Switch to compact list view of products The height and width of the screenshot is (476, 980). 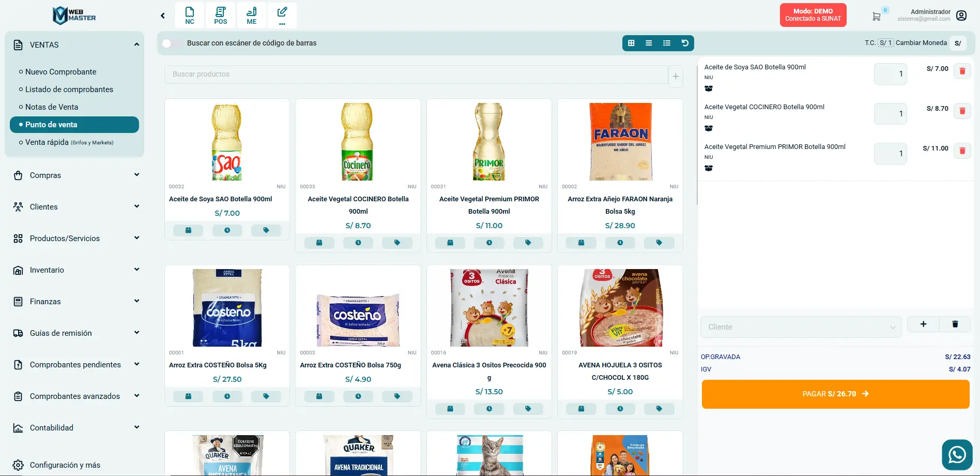pyautogui.click(x=649, y=43)
